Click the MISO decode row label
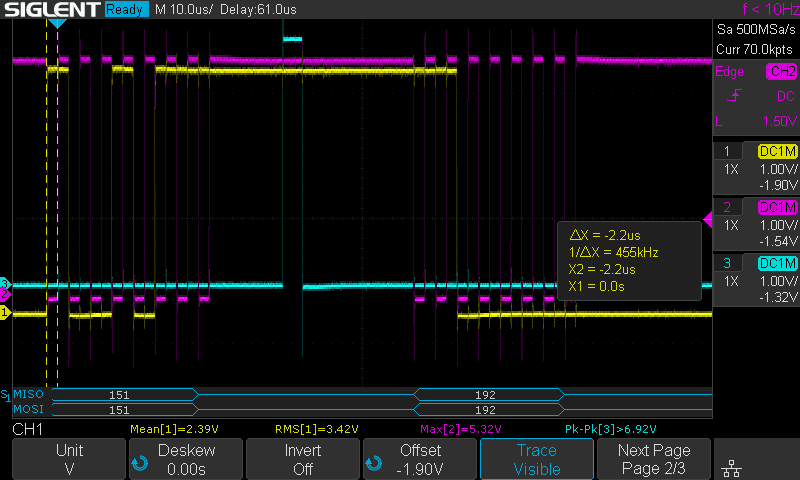800x480 pixels. [x=29, y=394]
